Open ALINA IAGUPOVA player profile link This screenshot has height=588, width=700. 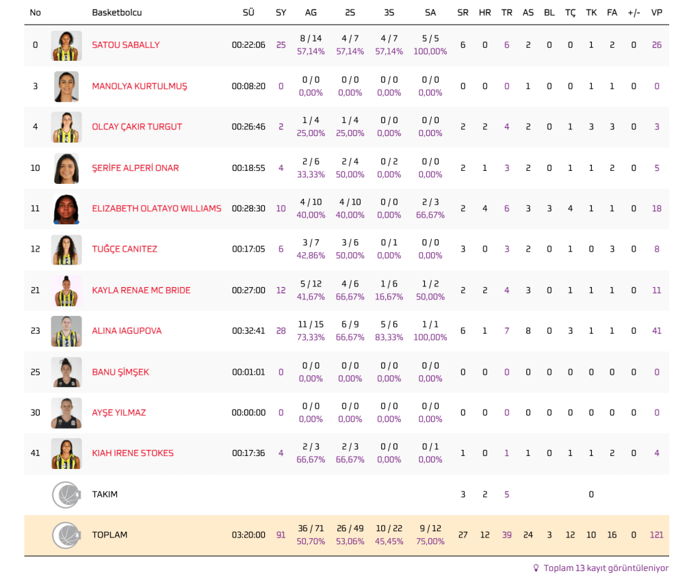click(127, 331)
